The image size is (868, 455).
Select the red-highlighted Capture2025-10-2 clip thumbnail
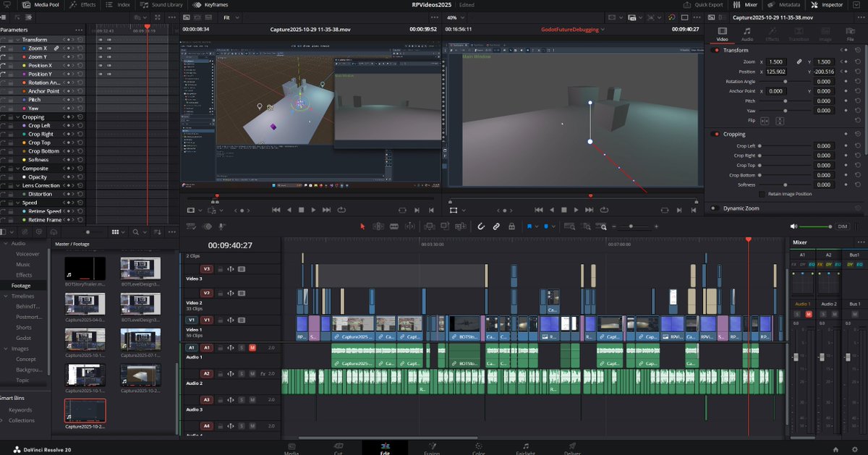point(87,409)
